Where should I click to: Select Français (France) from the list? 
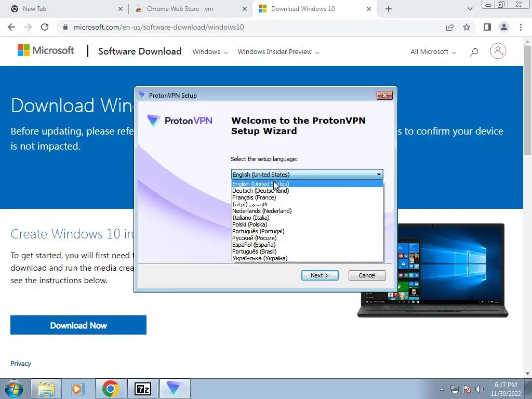click(307, 197)
